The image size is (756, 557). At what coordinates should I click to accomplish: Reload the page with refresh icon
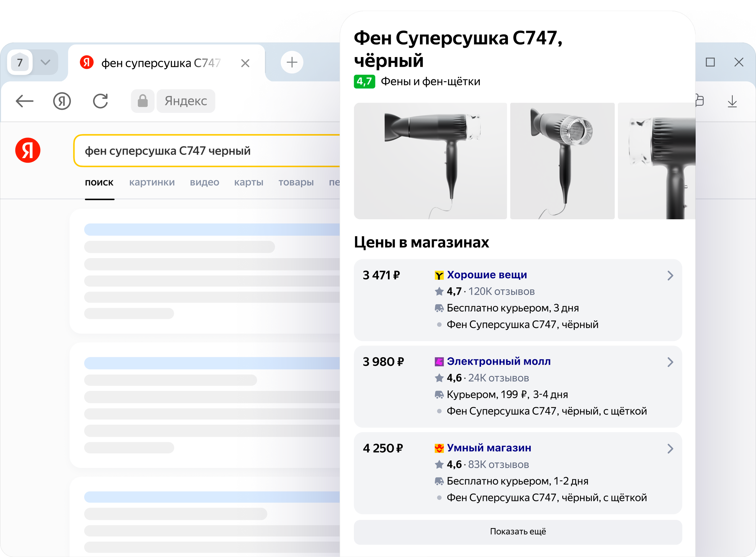tap(100, 101)
